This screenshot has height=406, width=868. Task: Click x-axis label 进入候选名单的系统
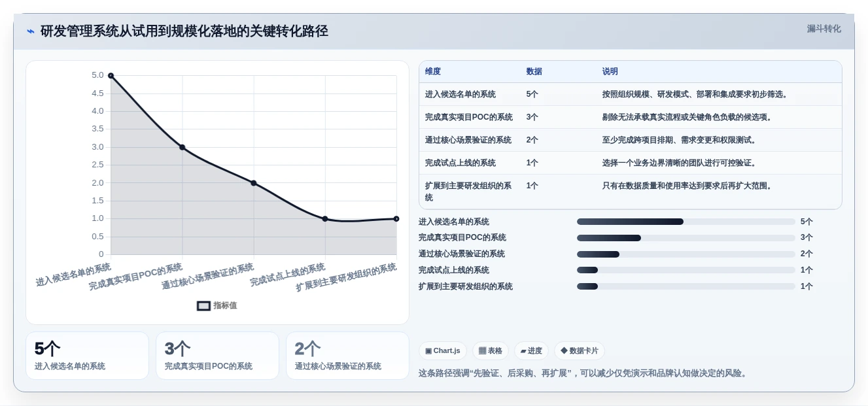[73, 275]
